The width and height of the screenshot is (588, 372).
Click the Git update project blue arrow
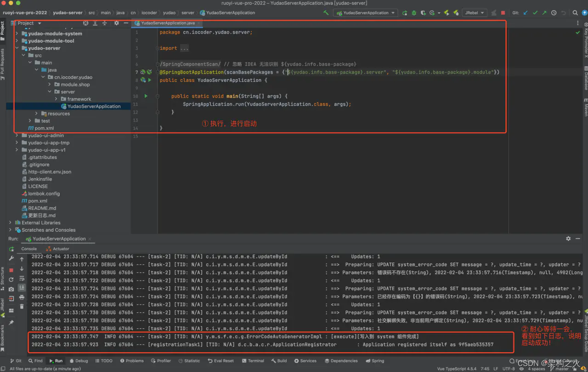coord(526,13)
